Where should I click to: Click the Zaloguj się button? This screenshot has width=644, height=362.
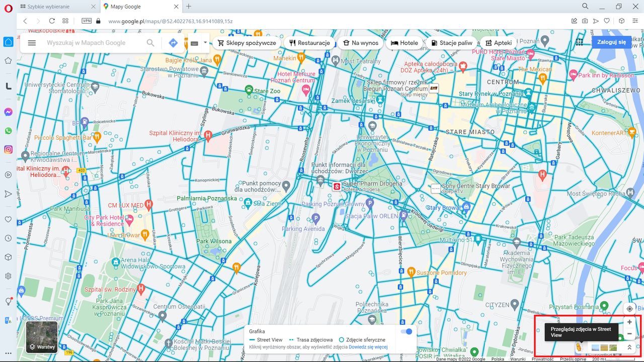coord(611,42)
